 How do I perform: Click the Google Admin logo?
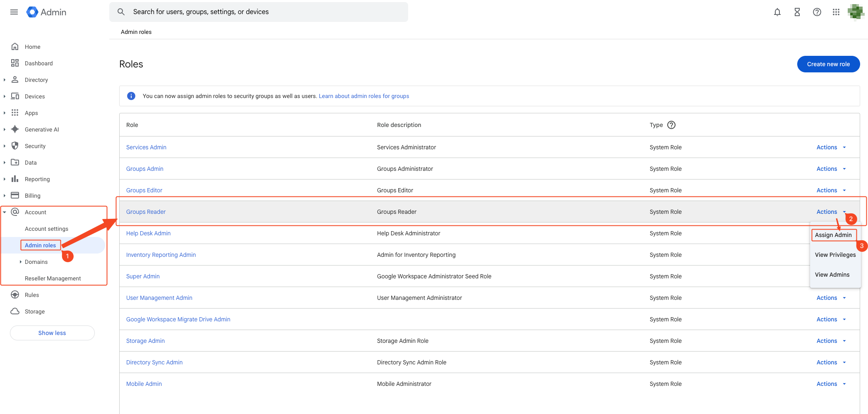click(x=46, y=12)
